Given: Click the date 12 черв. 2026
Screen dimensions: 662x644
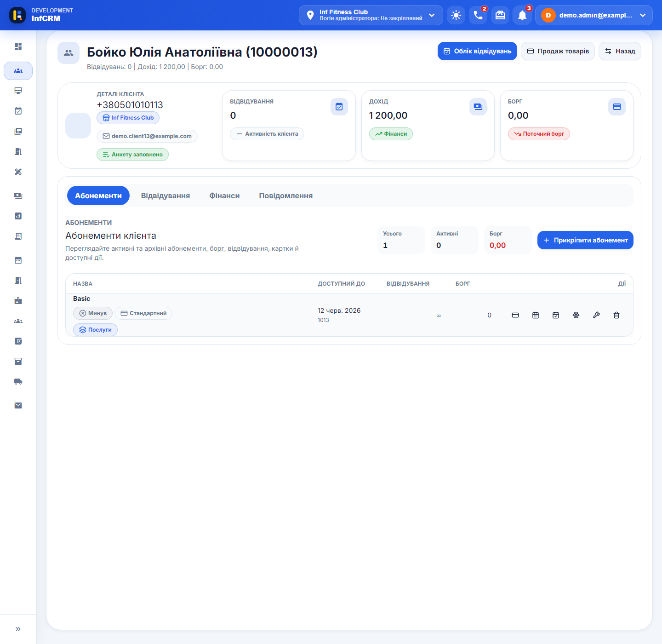Looking at the screenshot, I should (x=339, y=310).
